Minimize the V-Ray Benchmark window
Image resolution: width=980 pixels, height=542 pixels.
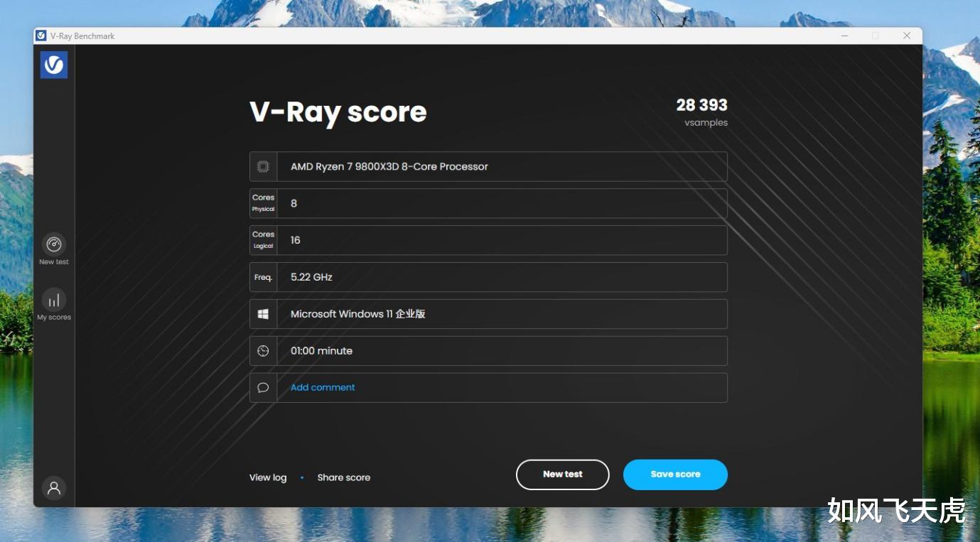click(844, 36)
